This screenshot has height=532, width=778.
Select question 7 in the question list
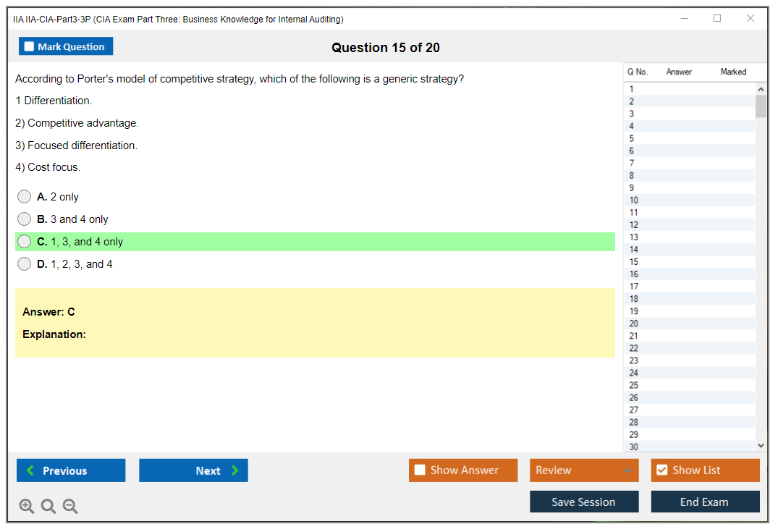(632, 164)
